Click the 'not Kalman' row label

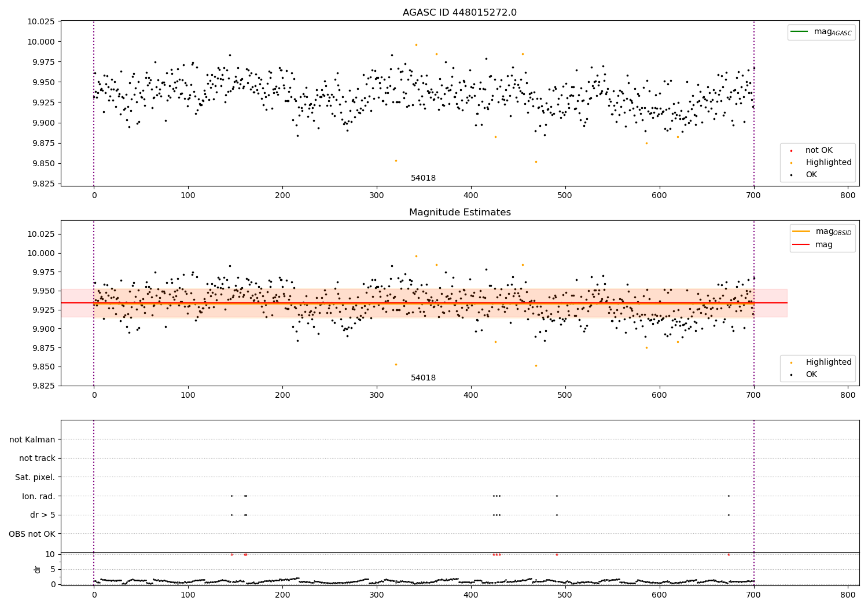(32, 439)
